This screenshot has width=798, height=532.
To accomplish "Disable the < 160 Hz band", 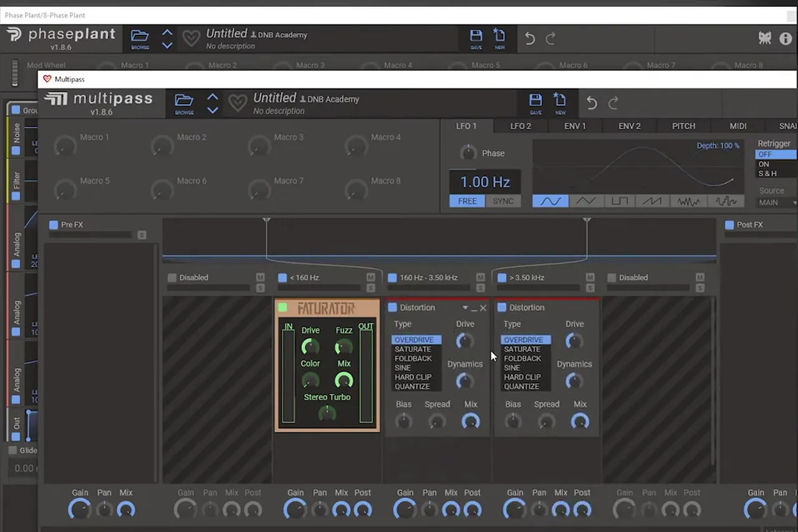I will coord(282,278).
